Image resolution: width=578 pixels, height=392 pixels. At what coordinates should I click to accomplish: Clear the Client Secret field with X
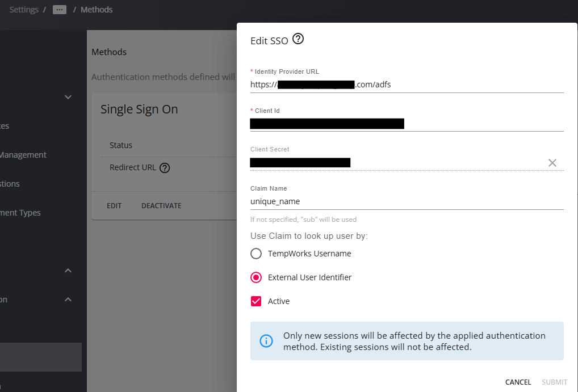(552, 163)
